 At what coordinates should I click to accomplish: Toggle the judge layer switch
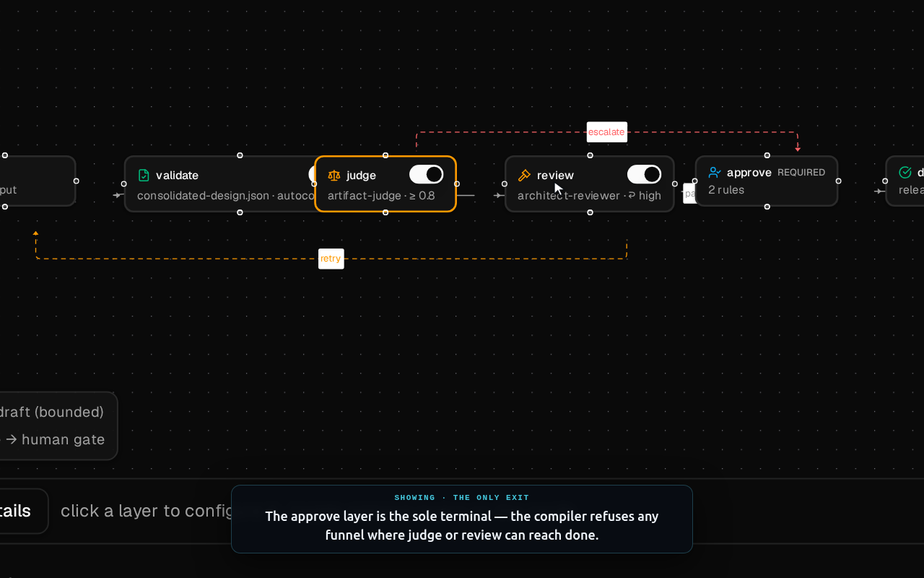(427, 174)
